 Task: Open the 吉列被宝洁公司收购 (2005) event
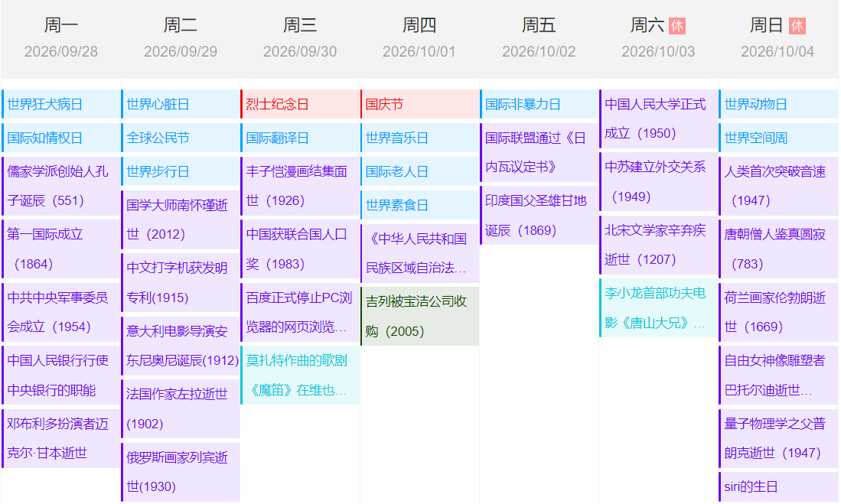(419, 316)
